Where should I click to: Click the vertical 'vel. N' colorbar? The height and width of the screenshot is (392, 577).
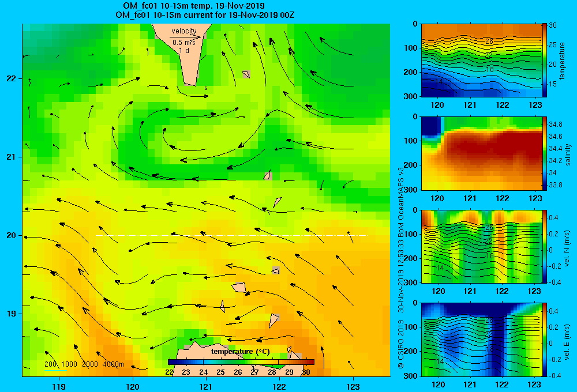545,246
